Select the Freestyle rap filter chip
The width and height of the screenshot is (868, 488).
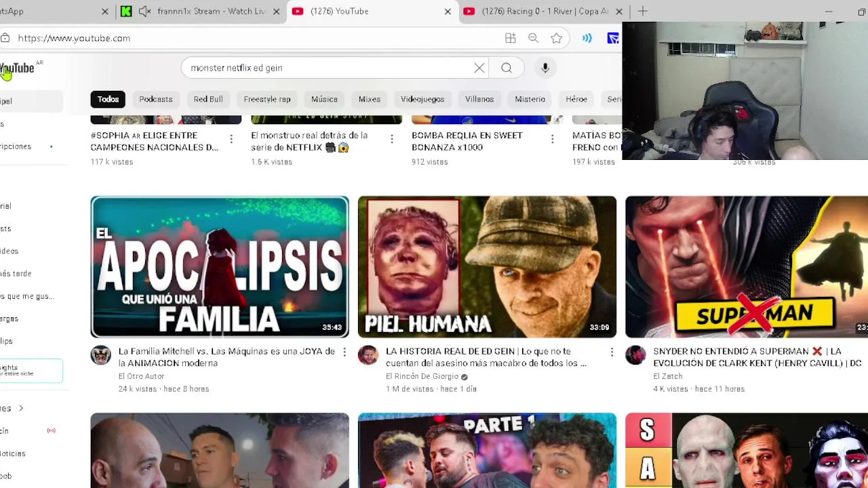point(267,99)
